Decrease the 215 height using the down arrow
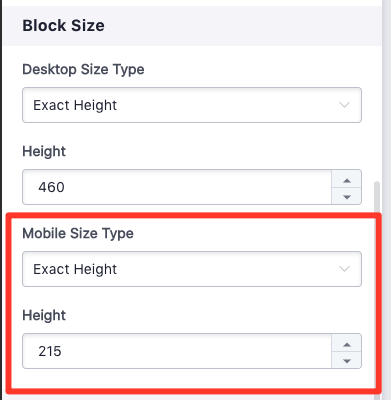The width and height of the screenshot is (391, 400). pos(347,360)
